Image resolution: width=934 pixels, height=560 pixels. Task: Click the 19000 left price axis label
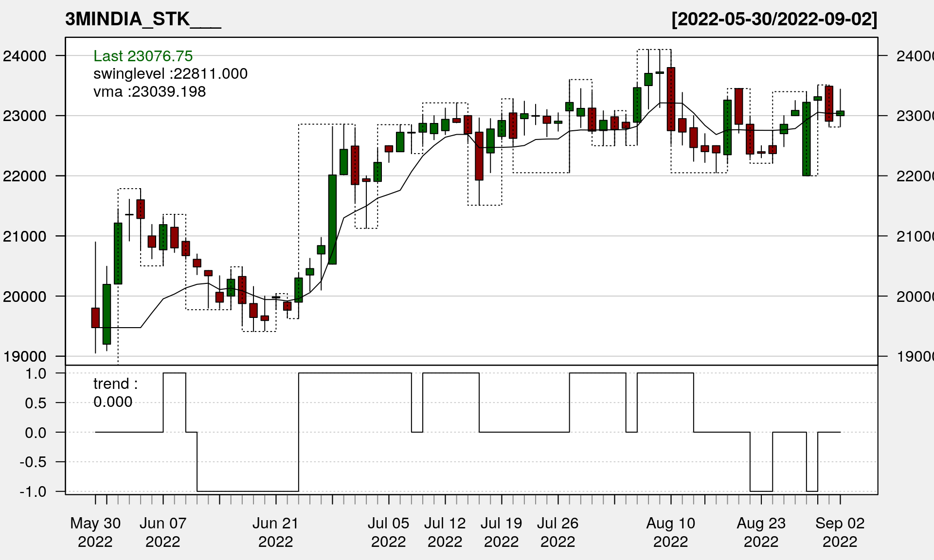pyautogui.click(x=25, y=356)
